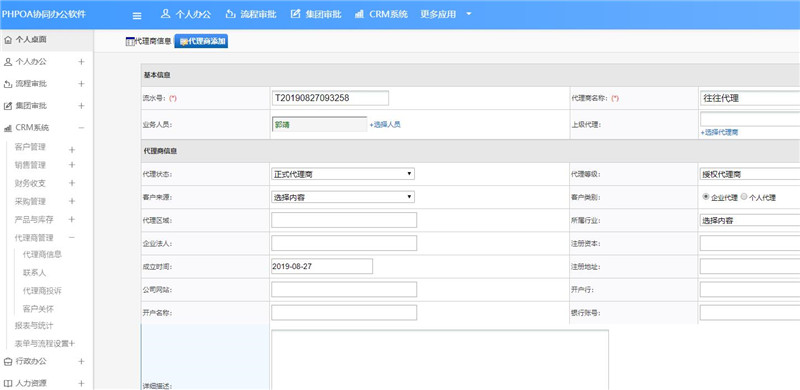The width and height of the screenshot is (800, 390).
Task: Expand 采购管理 submenu plus sign
Action: tap(72, 201)
